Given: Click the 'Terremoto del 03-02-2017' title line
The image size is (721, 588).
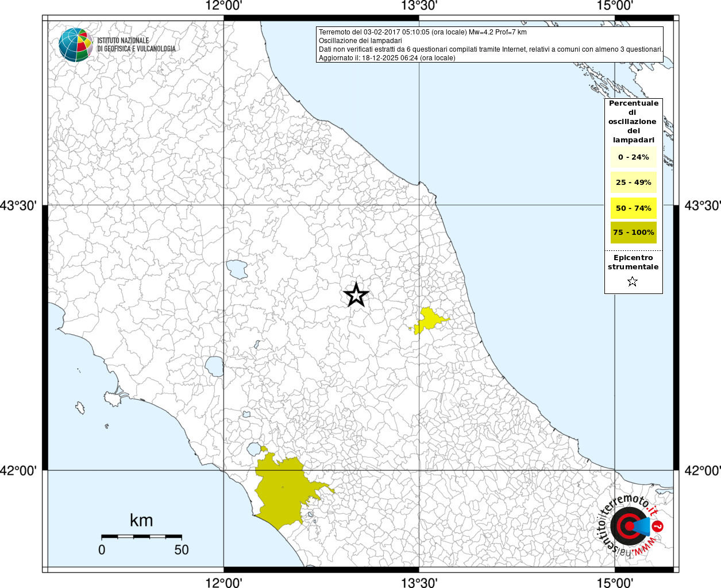Looking at the screenshot, I should (422, 32).
